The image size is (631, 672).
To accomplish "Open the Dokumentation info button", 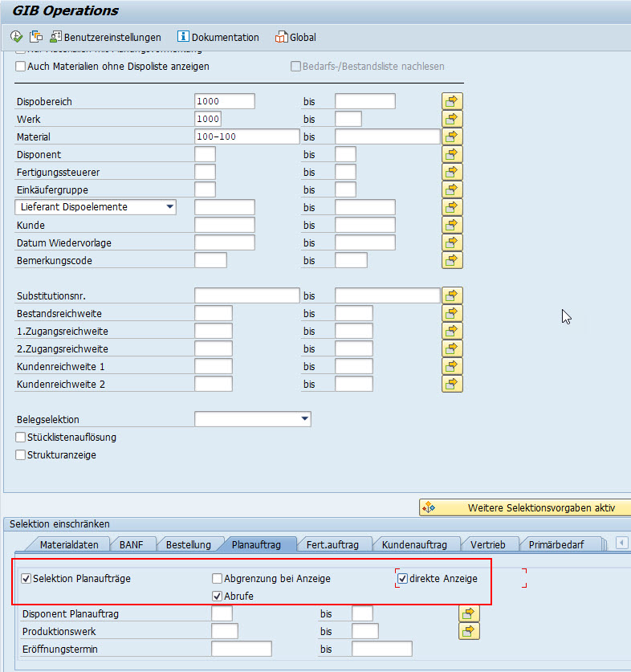I will tap(218, 37).
